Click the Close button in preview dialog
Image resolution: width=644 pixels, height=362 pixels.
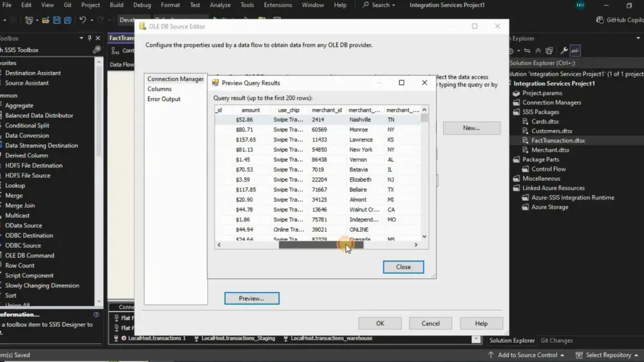point(403,267)
